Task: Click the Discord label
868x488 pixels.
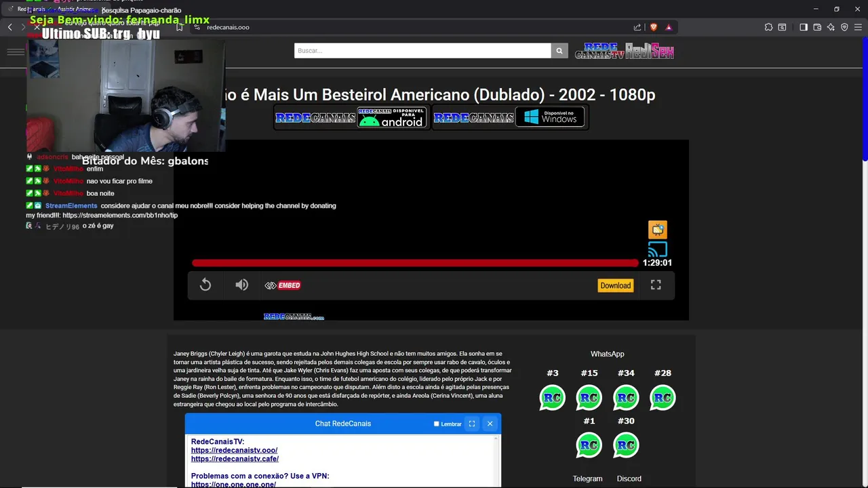Action: 629,479
